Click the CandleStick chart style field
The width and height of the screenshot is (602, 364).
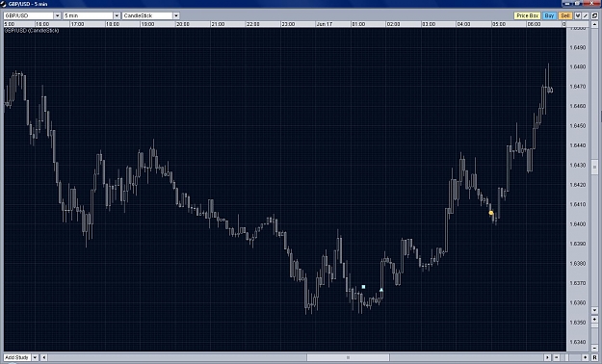[147, 15]
